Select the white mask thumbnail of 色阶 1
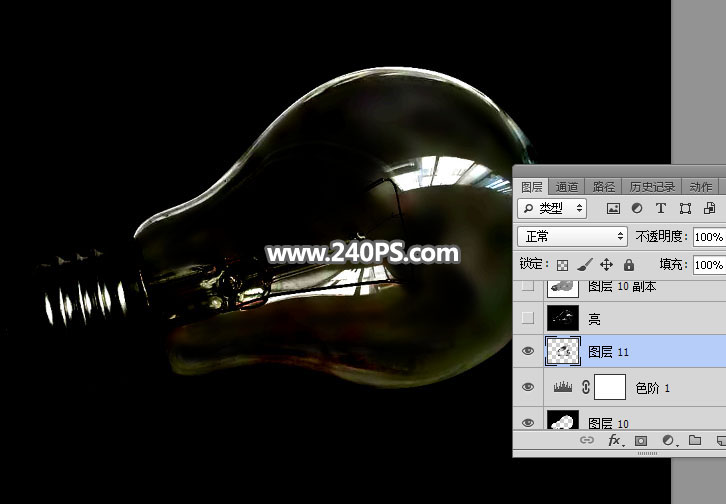 610,387
